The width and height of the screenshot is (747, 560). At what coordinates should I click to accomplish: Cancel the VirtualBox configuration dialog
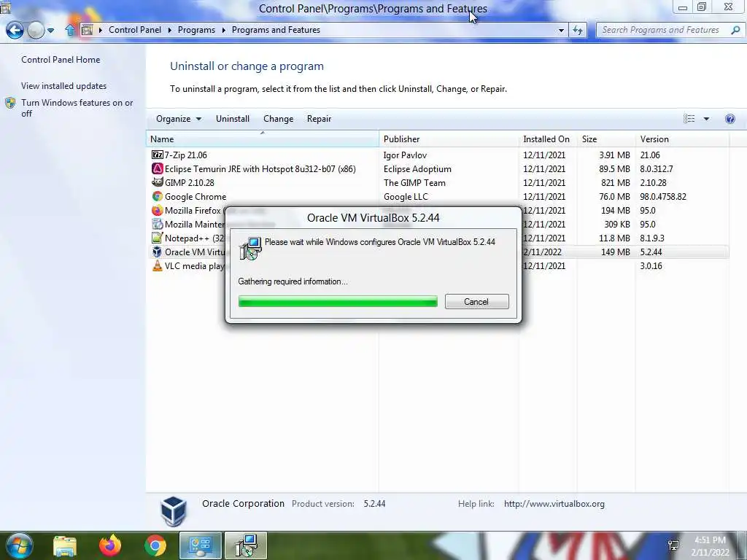pos(477,301)
